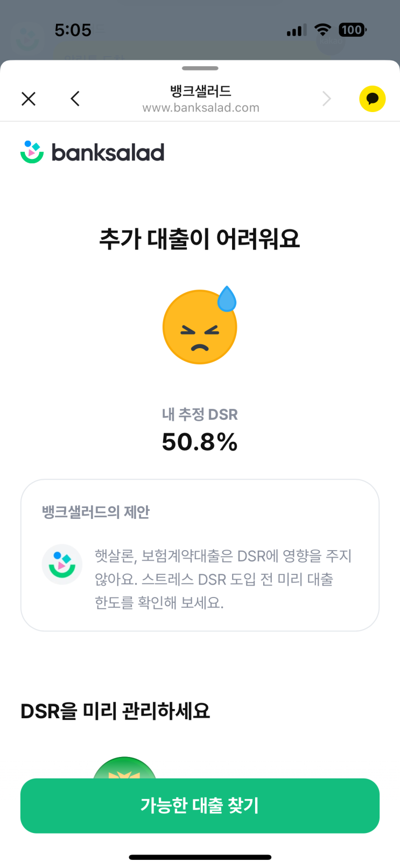Image resolution: width=400 pixels, height=868 pixels.
Task: Close the in-app browser with X
Action: click(x=29, y=99)
